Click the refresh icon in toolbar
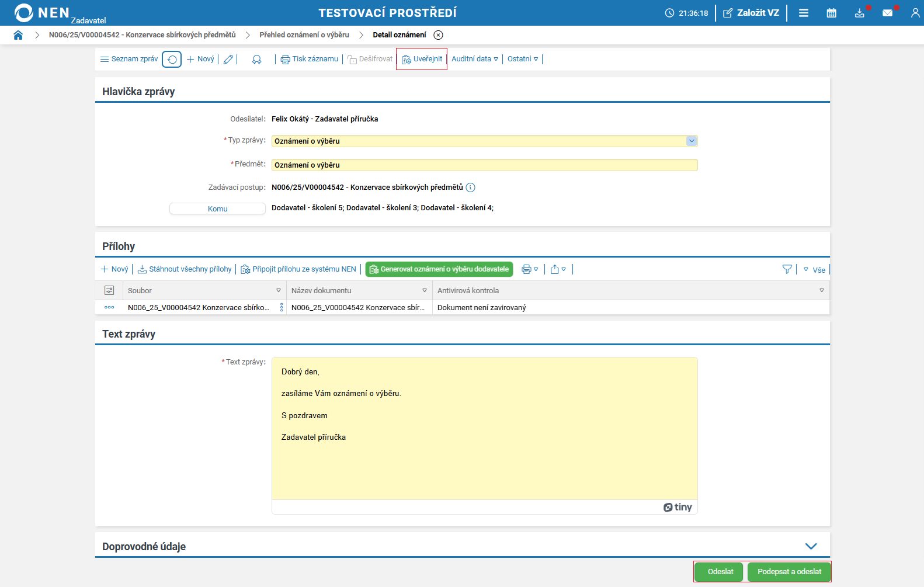Image resolution: width=924 pixels, height=587 pixels. [x=172, y=59]
